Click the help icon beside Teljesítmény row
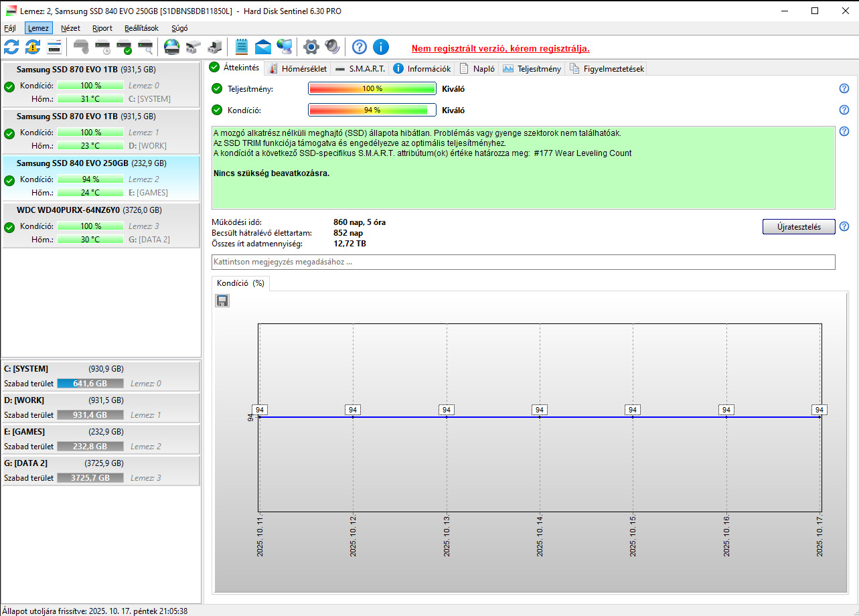 pyautogui.click(x=844, y=89)
